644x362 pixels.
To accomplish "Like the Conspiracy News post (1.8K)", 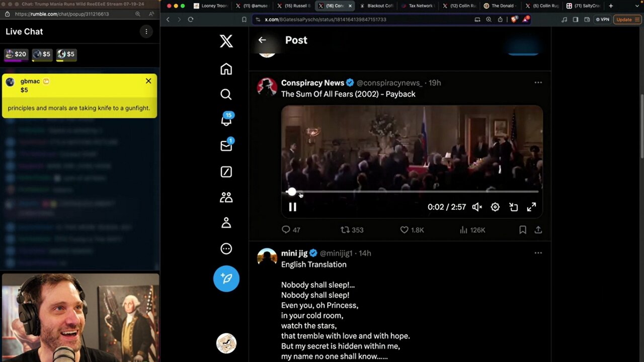I will pos(412,230).
